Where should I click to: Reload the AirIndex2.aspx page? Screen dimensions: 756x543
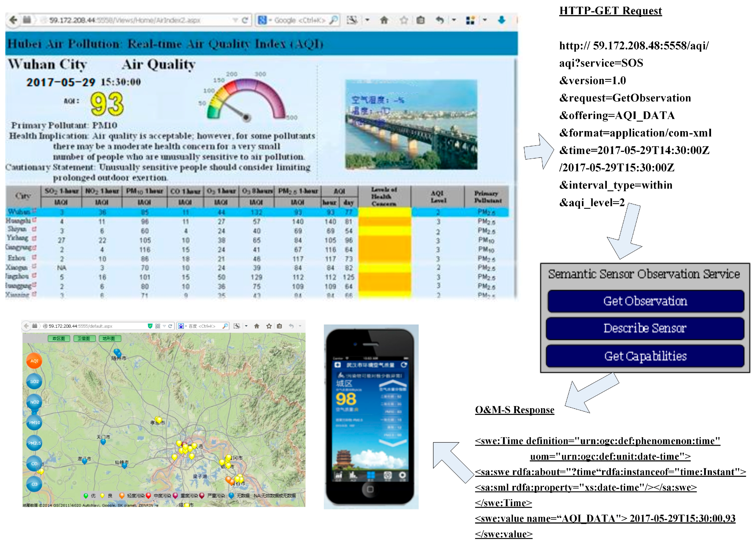(245, 20)
